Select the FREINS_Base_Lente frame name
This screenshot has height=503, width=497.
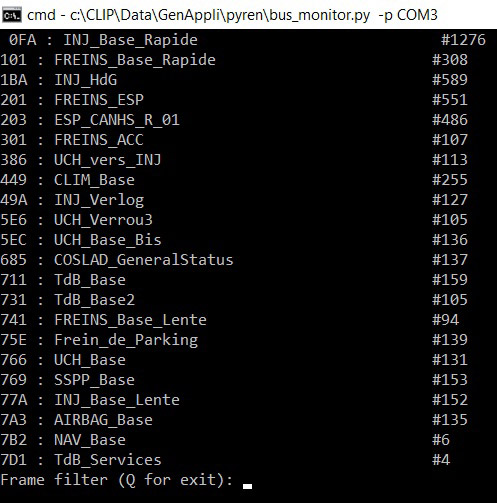(x=130, y=321)
